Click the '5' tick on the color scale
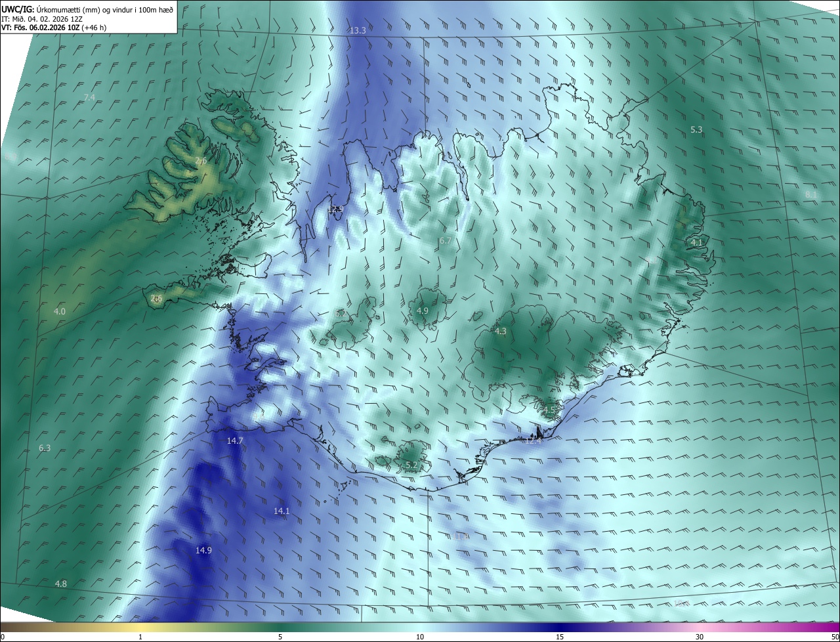 [280, 637]
